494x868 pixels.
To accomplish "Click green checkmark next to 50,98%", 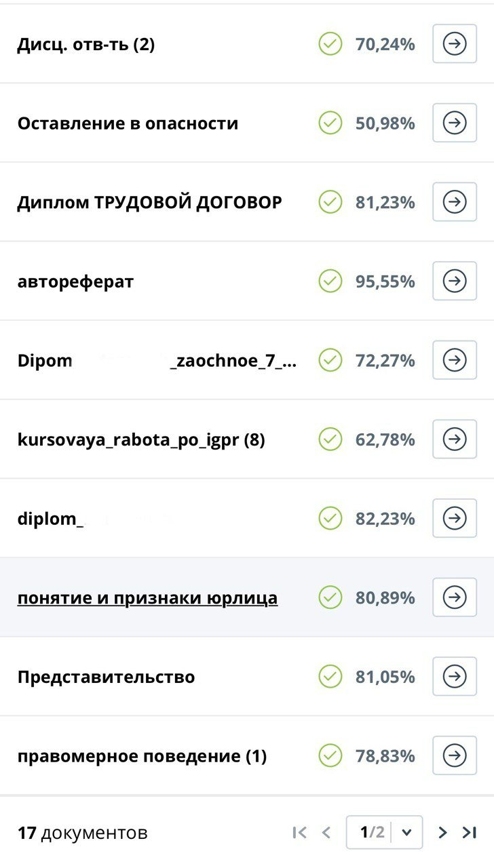I will point(330,123).
